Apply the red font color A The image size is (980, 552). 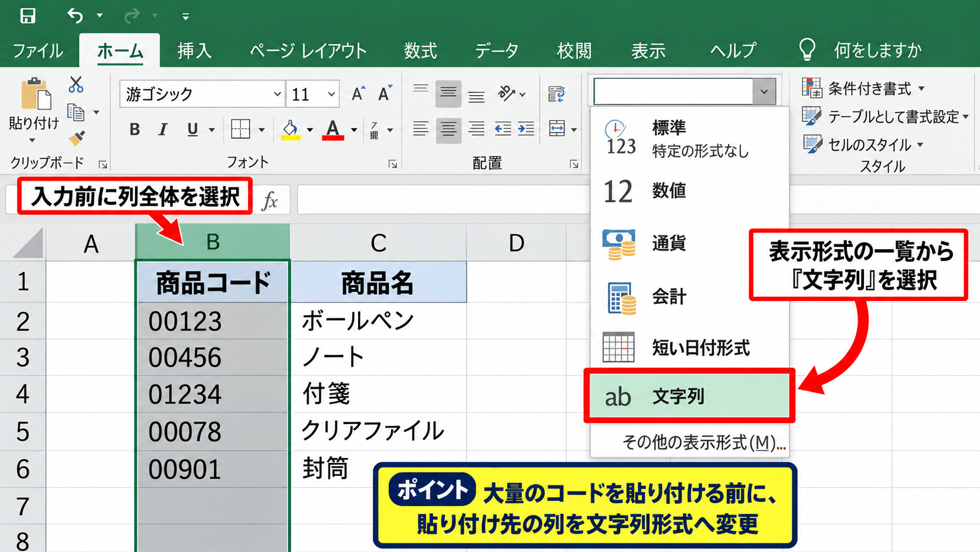(x=333, y=130)
